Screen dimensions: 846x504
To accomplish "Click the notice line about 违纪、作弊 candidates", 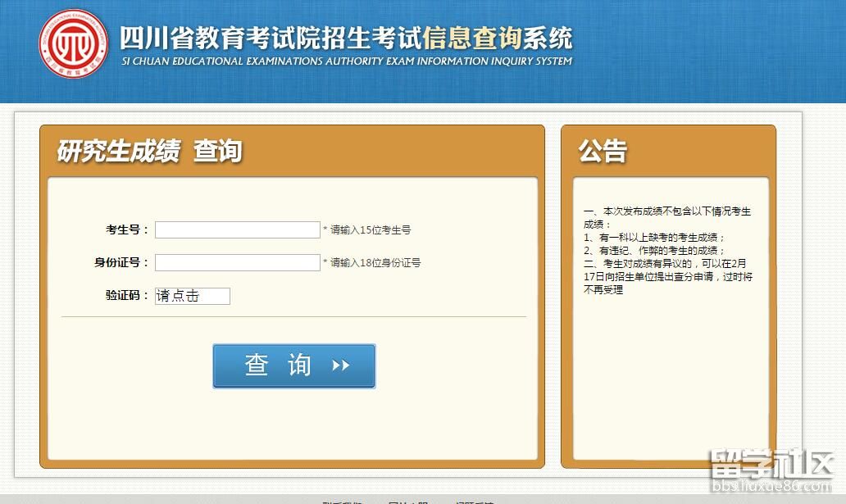I will coord(654,251).
